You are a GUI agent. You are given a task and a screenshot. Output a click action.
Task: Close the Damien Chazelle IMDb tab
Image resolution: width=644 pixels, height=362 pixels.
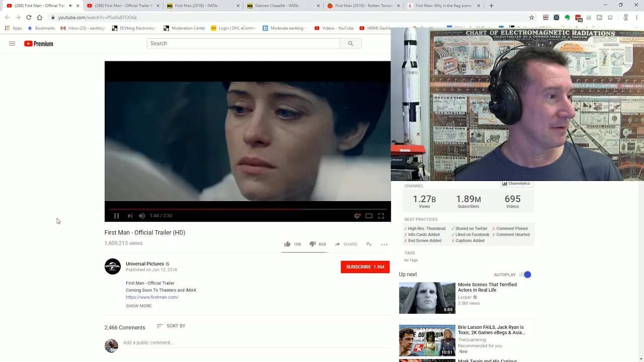[318, 6]
